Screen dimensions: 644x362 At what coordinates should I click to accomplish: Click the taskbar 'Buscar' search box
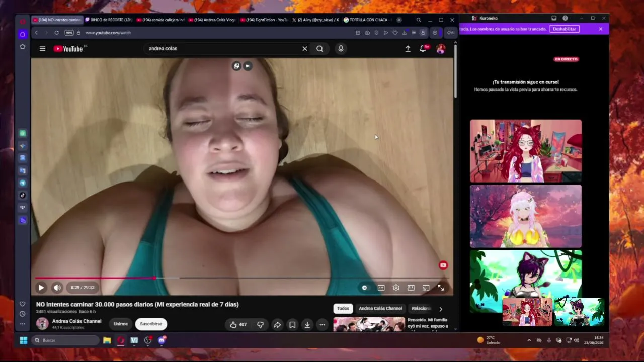coord(64,340)
